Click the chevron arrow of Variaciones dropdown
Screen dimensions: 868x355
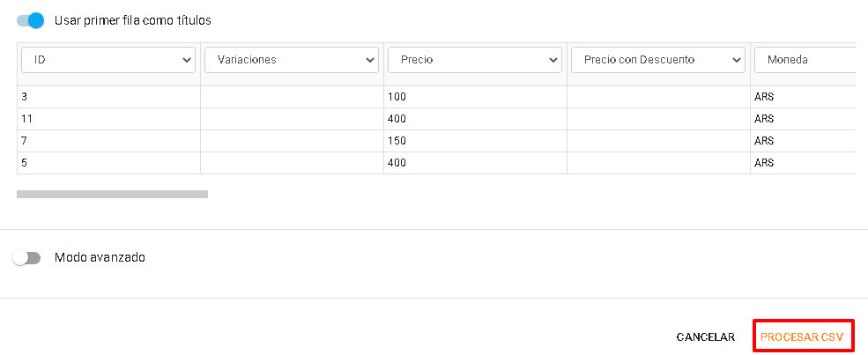(x=370, y=60)
